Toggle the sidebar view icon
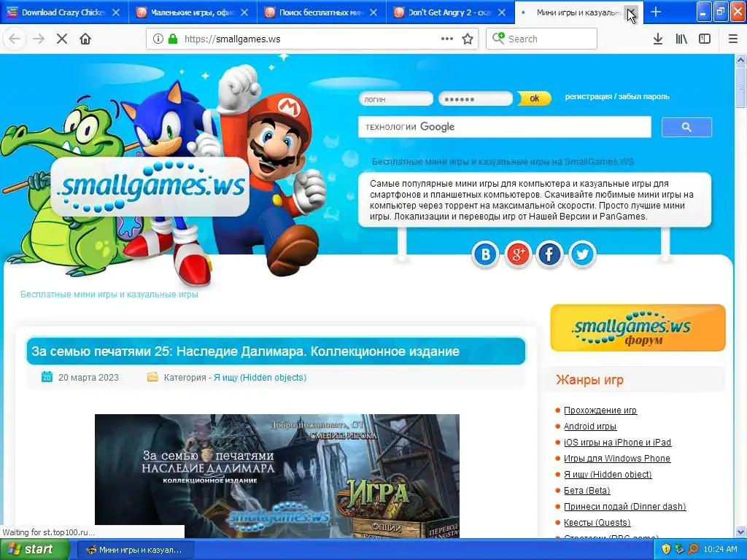Screen dimensions: 747x560 pos(705,39)
